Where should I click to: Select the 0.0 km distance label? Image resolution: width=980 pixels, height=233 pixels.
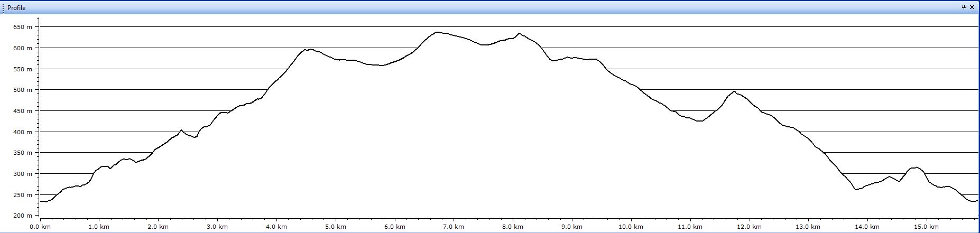[40, 227]
